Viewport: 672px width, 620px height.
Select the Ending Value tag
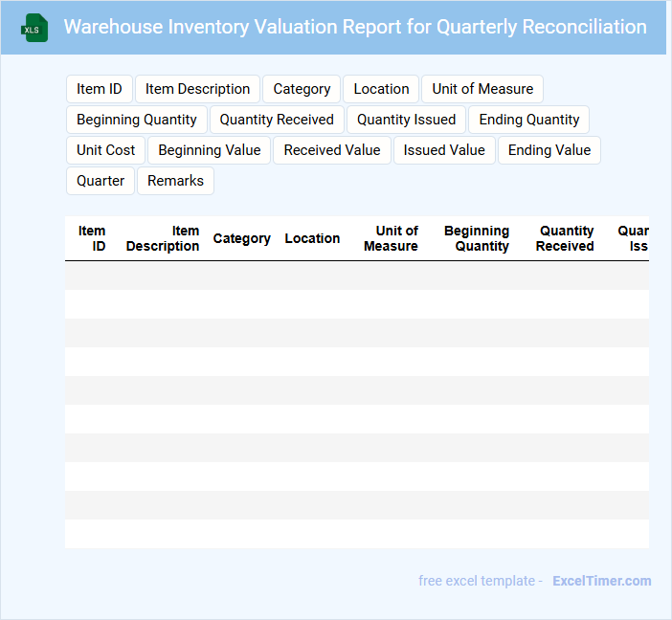[x=549, y=150]
